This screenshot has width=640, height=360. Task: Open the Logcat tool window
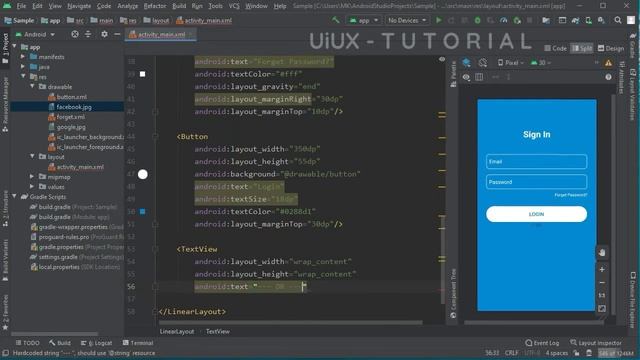coord(96,343)
